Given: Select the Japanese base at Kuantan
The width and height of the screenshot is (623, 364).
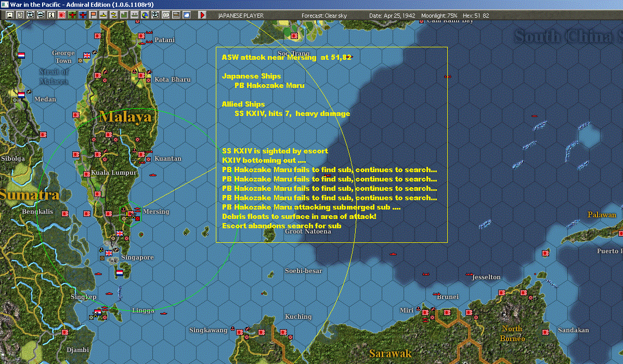Looking at the screenshot, I should (x=141, y=154).
